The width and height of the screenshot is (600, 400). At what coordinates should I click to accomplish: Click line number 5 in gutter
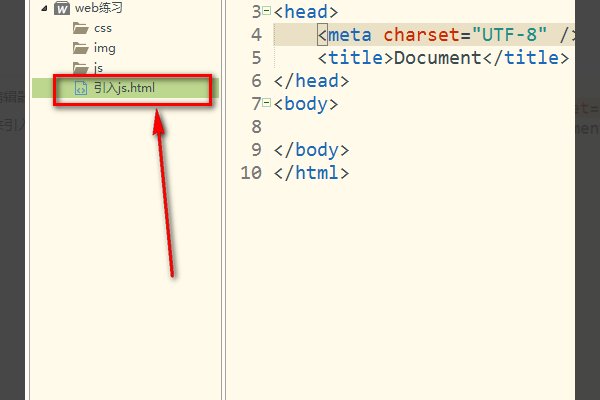tap(256, 58)
